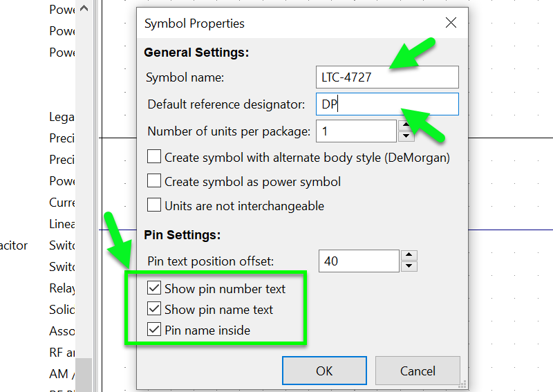553x392 pixels.
Task: Decrease pin text position offset value
Action: click(x=409, y=266)
